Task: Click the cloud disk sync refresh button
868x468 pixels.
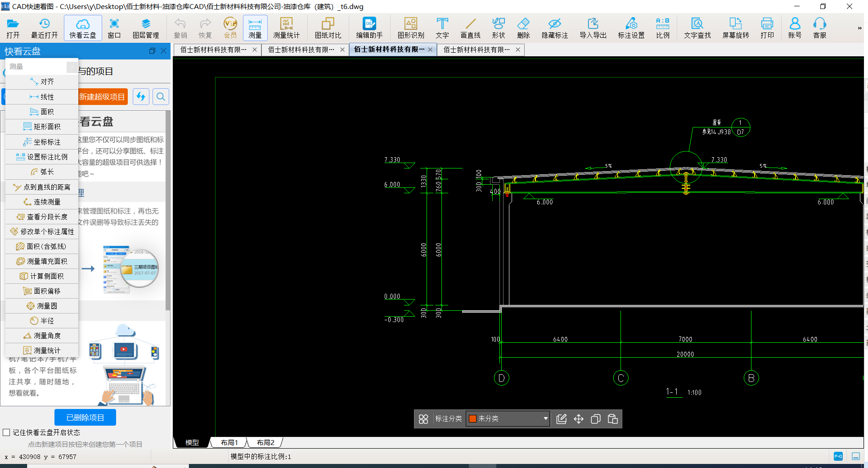Action: (x=141, y=97)
